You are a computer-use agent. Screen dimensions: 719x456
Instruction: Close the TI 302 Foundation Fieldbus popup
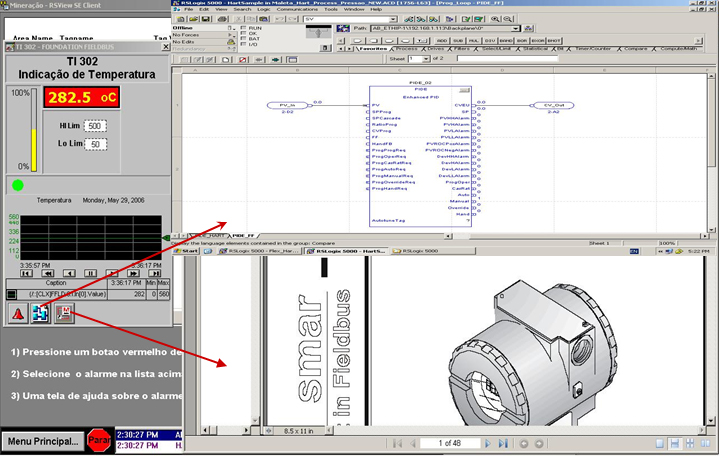tap(166, 47)
